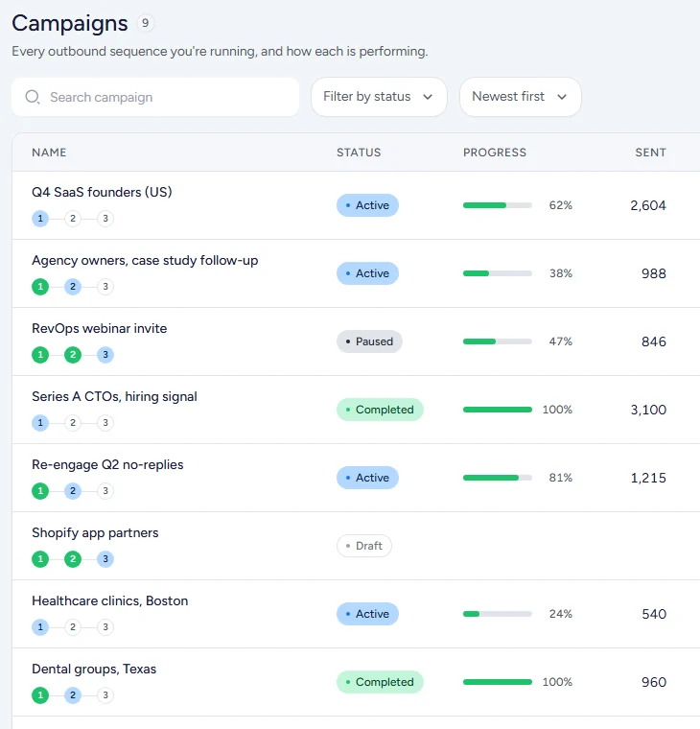Select step 3 of Agency owners campaign

click(105, 287)
